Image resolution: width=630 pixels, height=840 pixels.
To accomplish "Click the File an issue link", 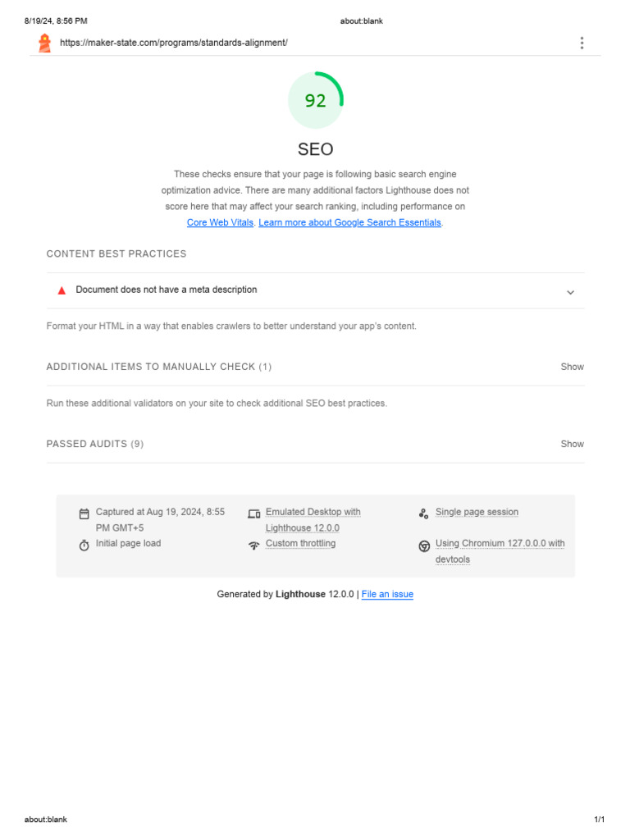I will tap(387, 594).
